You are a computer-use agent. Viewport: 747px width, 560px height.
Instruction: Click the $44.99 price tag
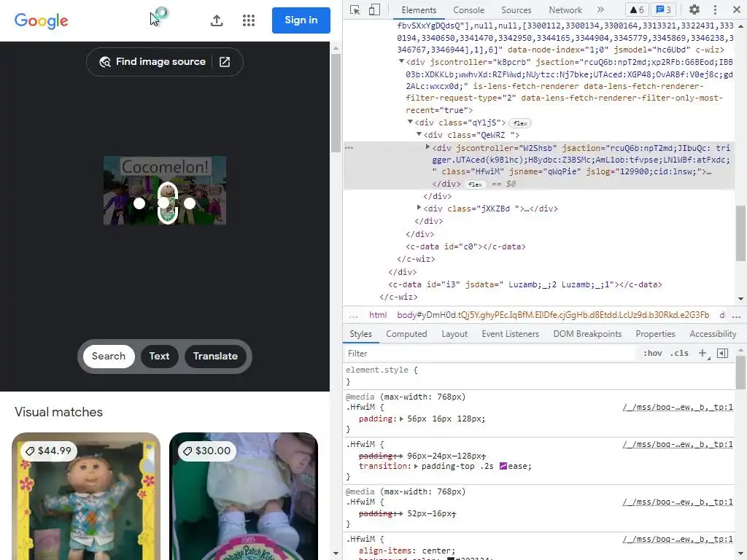point(49,451)
